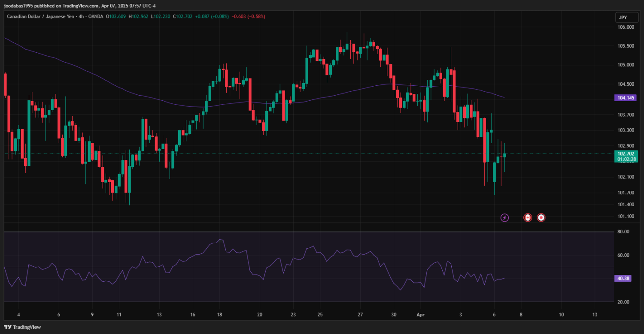Click the 80.00 RSI scale label

pyautogui.click(x=623, y=232)
